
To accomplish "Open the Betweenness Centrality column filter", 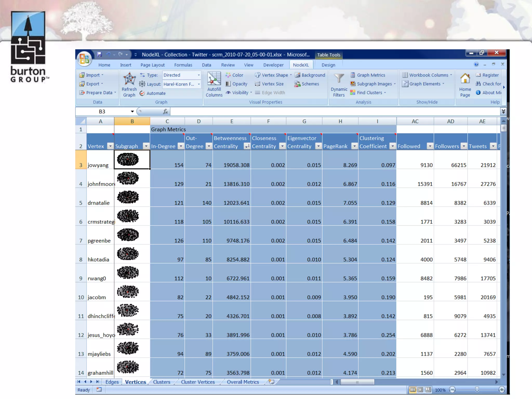I will pos(247,146).
